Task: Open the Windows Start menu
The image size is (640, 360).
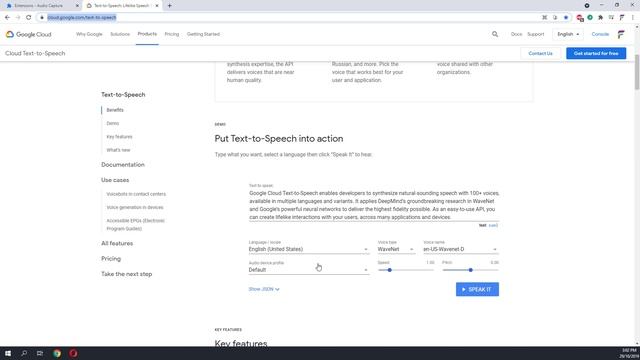Action: point(8,353)
